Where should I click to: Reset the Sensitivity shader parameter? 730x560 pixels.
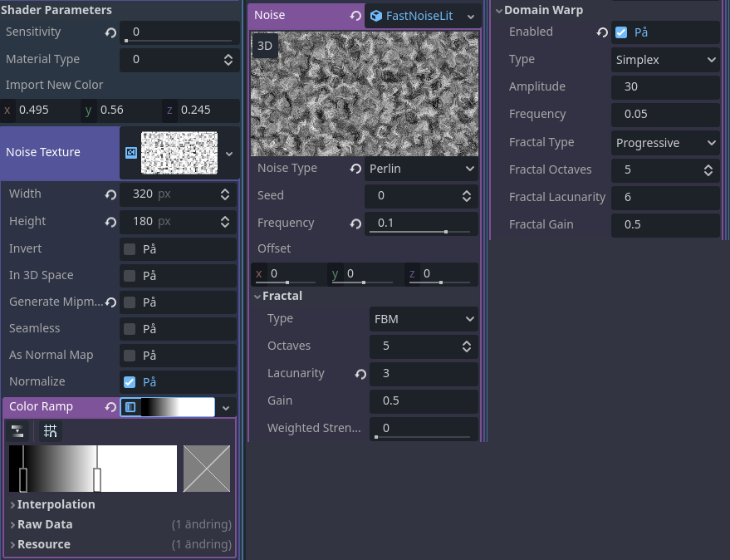[110, 32]
